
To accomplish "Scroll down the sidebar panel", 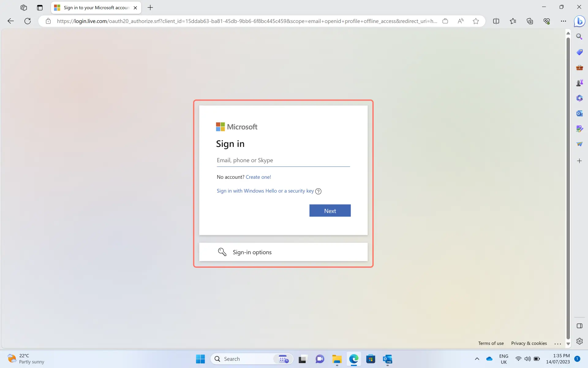I will (568, 345).
